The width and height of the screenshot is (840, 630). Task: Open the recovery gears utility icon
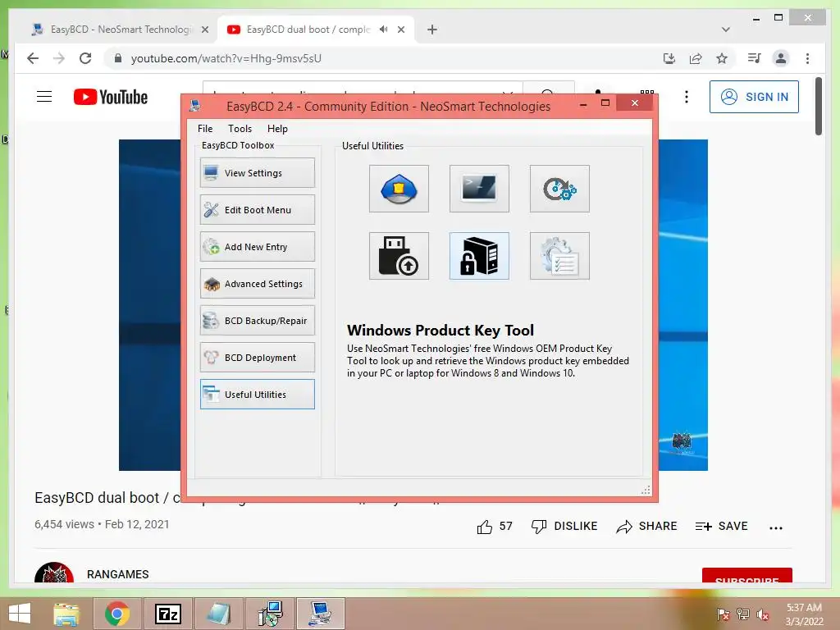[559, 189]
